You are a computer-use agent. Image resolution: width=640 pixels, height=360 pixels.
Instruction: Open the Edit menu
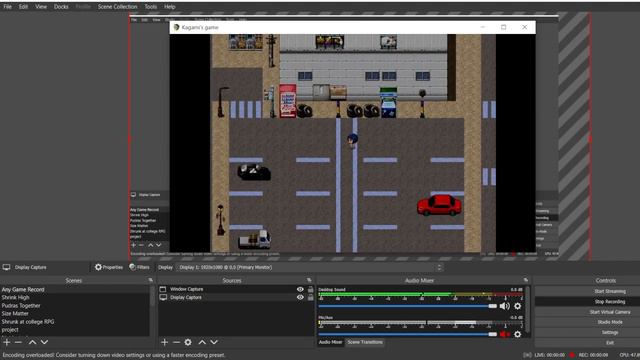(23, 7)
